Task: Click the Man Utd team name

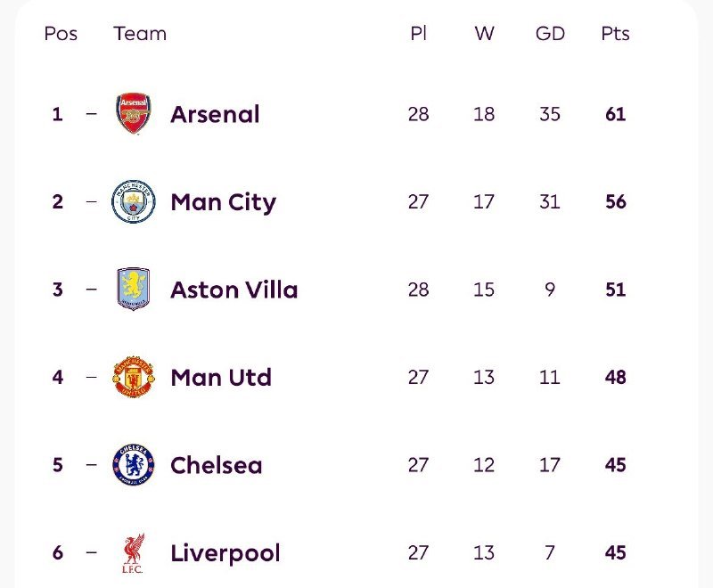Action: 220,378
